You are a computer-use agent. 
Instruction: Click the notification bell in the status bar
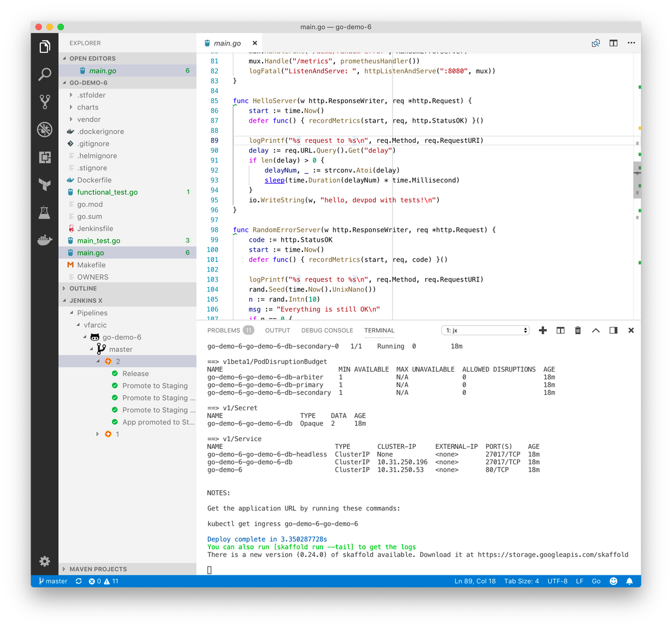[629, 581]
